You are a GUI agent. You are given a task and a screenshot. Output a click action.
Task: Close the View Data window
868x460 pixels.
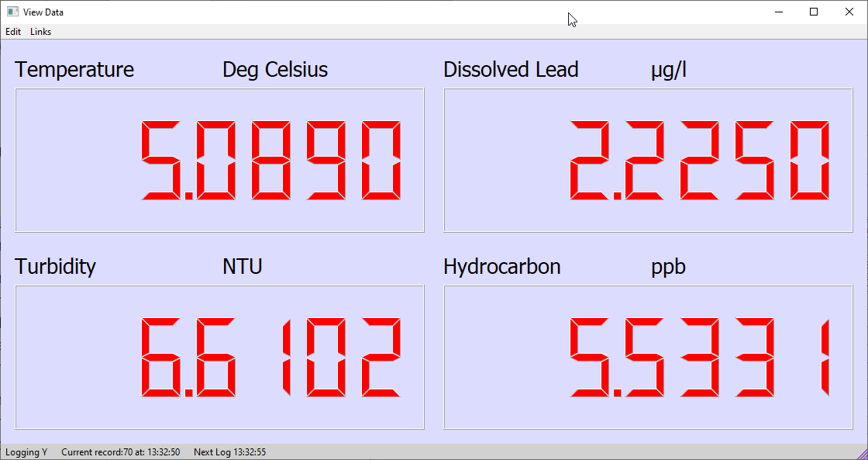click(x=849, y=12)
